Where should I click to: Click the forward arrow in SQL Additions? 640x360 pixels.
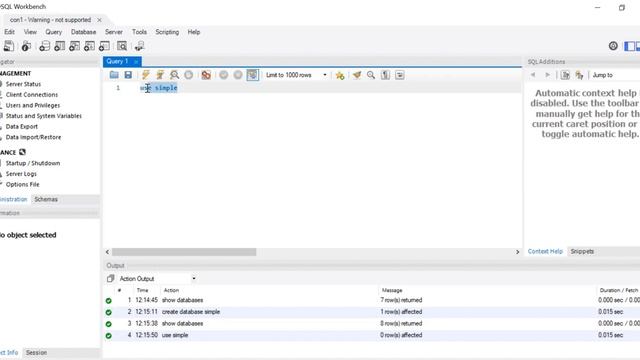click(547, 75)
